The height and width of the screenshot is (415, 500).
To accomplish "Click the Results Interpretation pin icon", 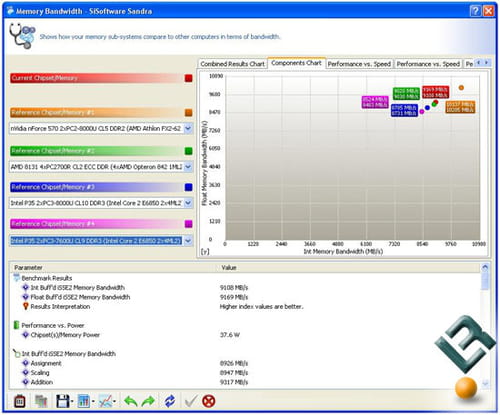I will [x=25, y=306].
